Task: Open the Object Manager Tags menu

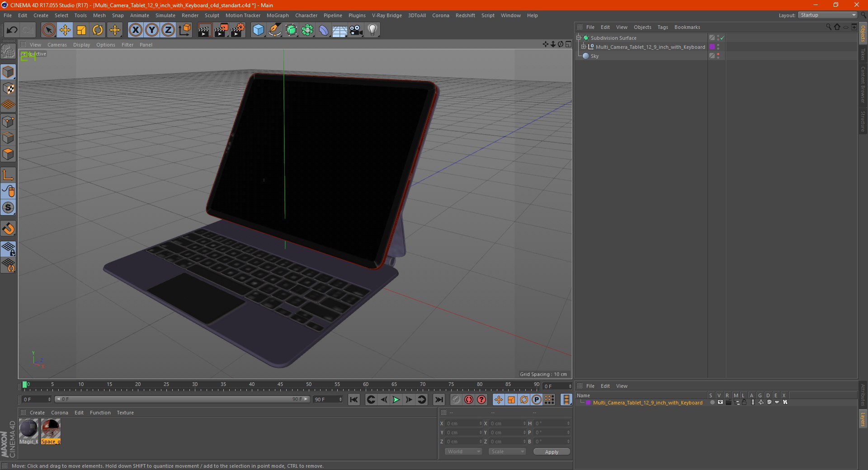Action: point(663,27)
